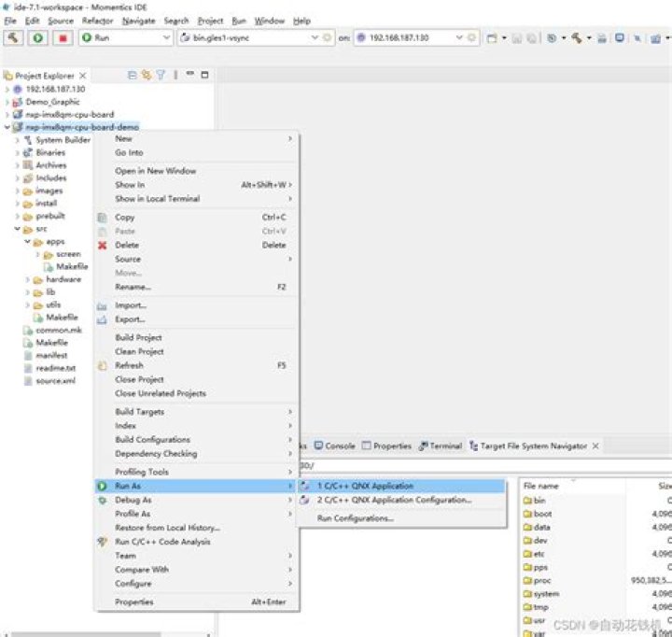Open the Navigate menu

pos(138,21)
